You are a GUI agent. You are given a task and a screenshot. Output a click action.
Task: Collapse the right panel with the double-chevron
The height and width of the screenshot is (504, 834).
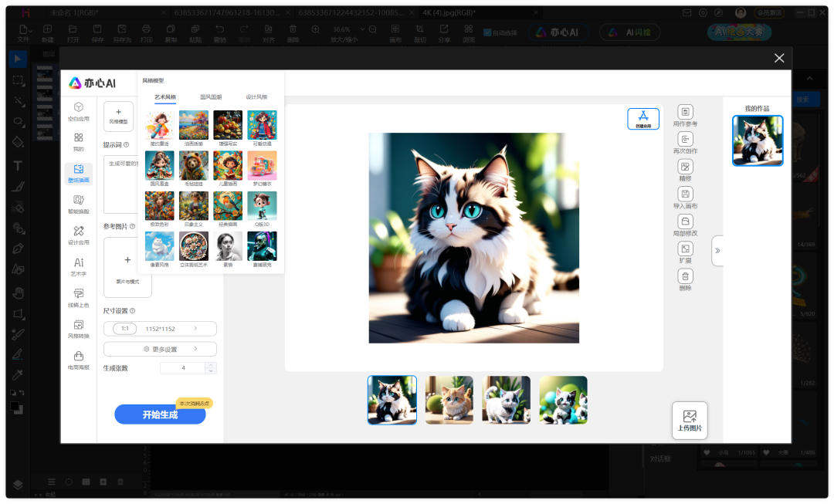717,251
